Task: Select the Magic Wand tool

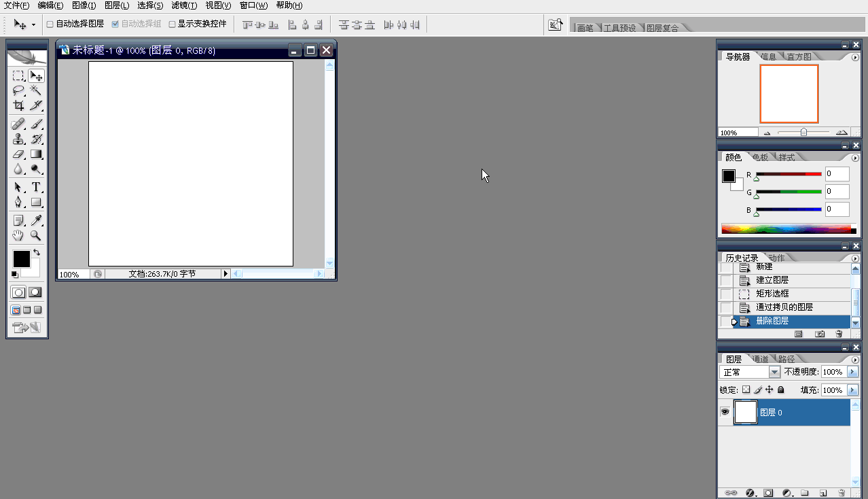Action: click(36, 90)
